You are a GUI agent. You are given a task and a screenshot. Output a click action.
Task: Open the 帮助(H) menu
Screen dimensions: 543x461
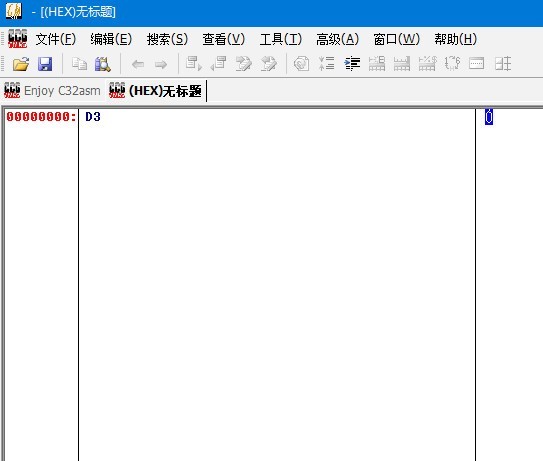tap(456, 39)
